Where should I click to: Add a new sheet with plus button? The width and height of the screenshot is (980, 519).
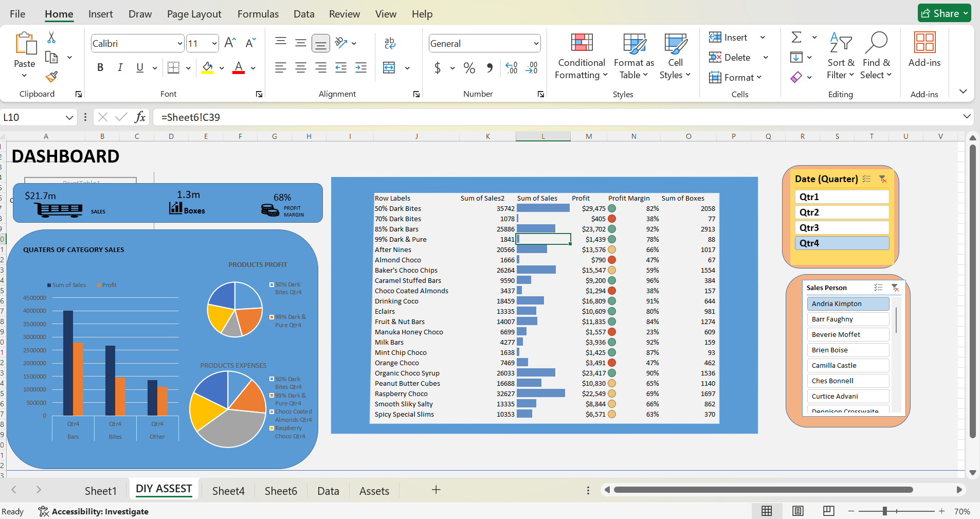coord(436,490)
